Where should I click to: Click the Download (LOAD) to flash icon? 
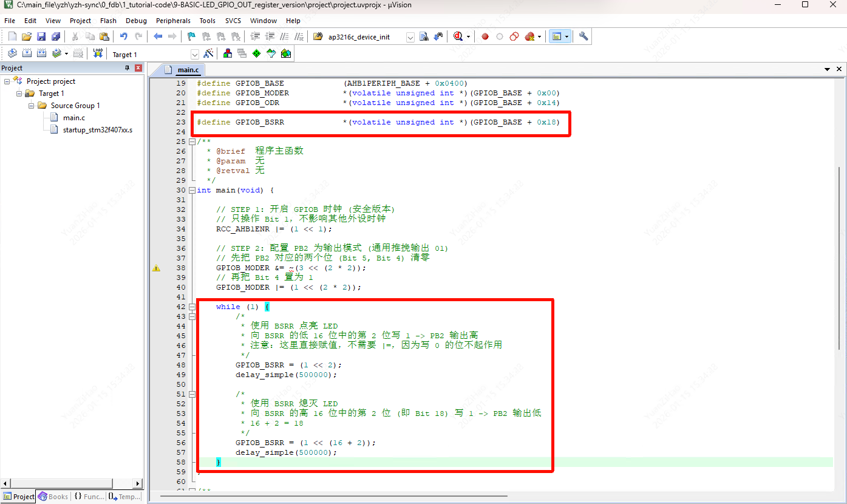point(98,53)
